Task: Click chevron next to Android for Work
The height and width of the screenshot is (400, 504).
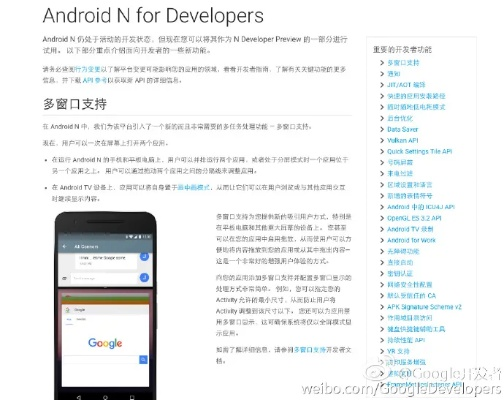Action: [x=382, y=240]
